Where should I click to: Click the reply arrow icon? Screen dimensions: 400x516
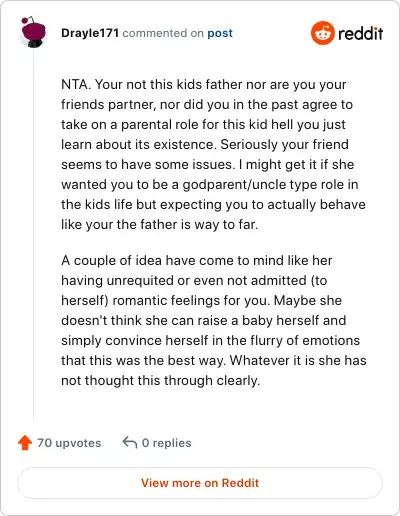pos(130,443)
